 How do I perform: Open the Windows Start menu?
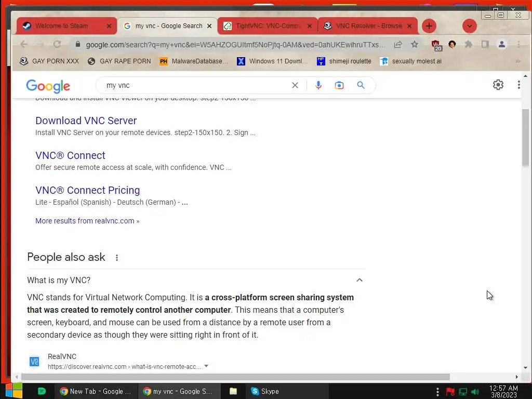tap(14, 391)
